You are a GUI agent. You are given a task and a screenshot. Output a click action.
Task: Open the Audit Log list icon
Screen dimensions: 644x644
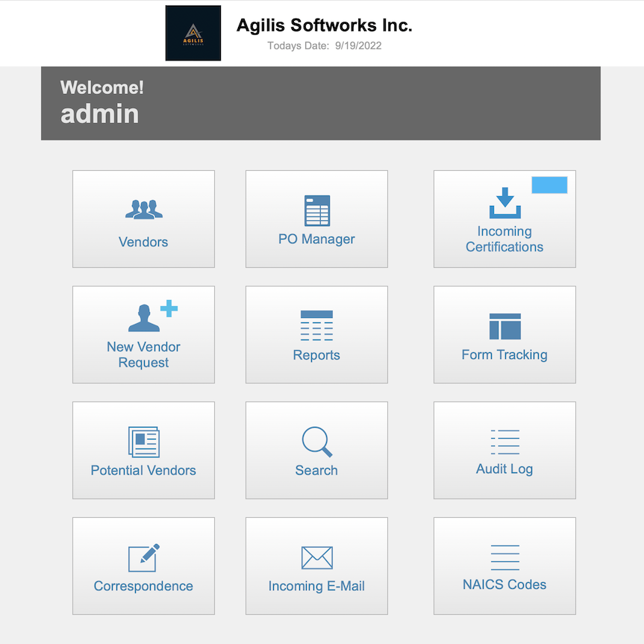coord(504,442)
